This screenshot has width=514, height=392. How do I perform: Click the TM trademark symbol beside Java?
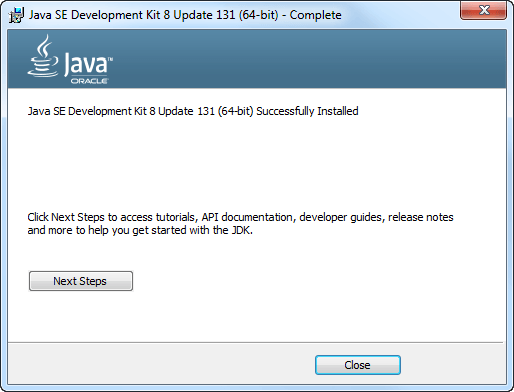tap(110, 59)
